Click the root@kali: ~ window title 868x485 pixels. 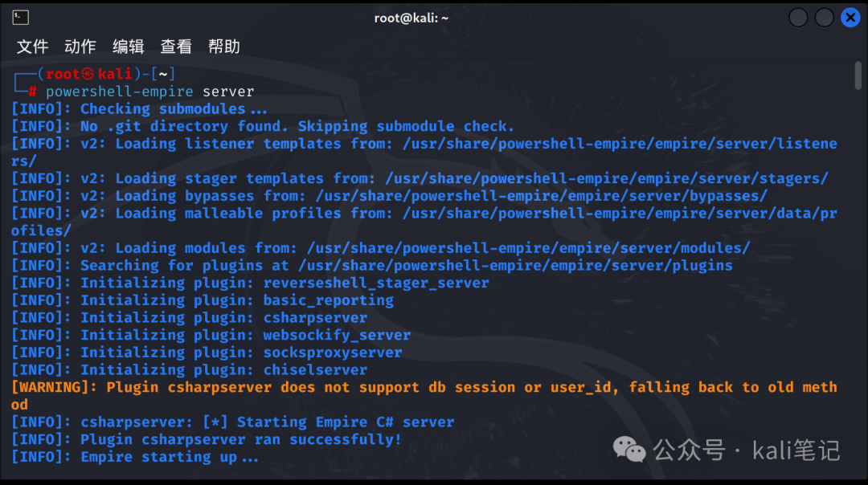click(x=411, y=18)
